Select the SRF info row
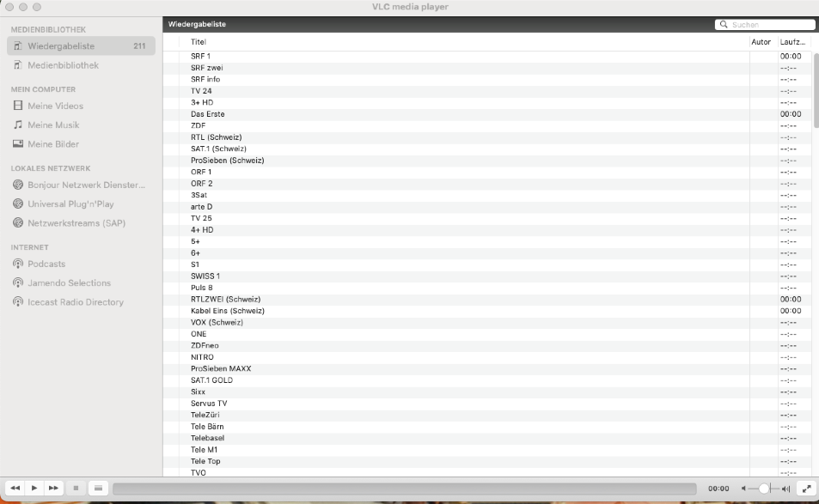The image size is (819, 504). click(x=487, y=79)
